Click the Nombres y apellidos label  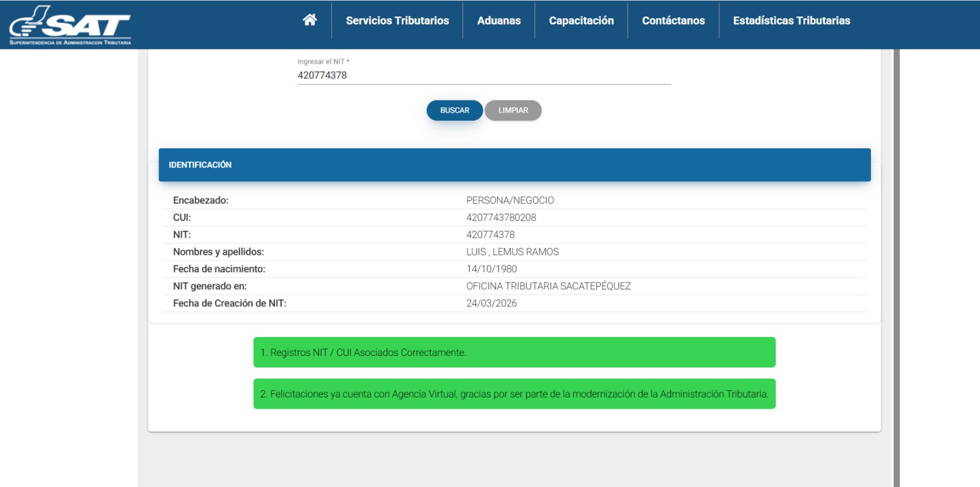tap(219, 252)
